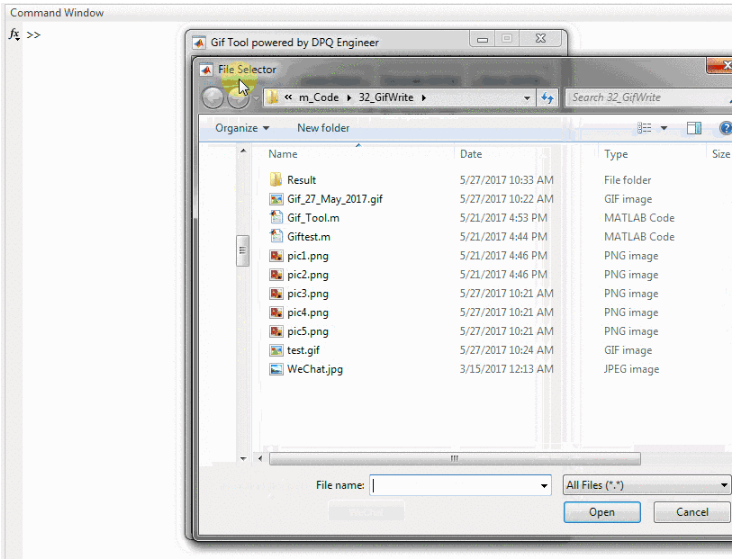Click the horizontal scrollbar thumb

click(x=454, y=459)
